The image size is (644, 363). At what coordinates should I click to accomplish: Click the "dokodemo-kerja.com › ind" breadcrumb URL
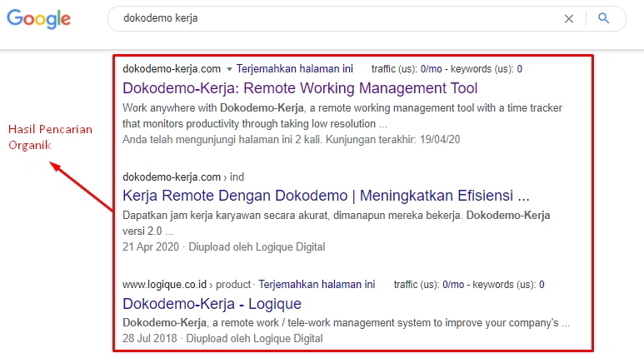[x=182, y=177]
